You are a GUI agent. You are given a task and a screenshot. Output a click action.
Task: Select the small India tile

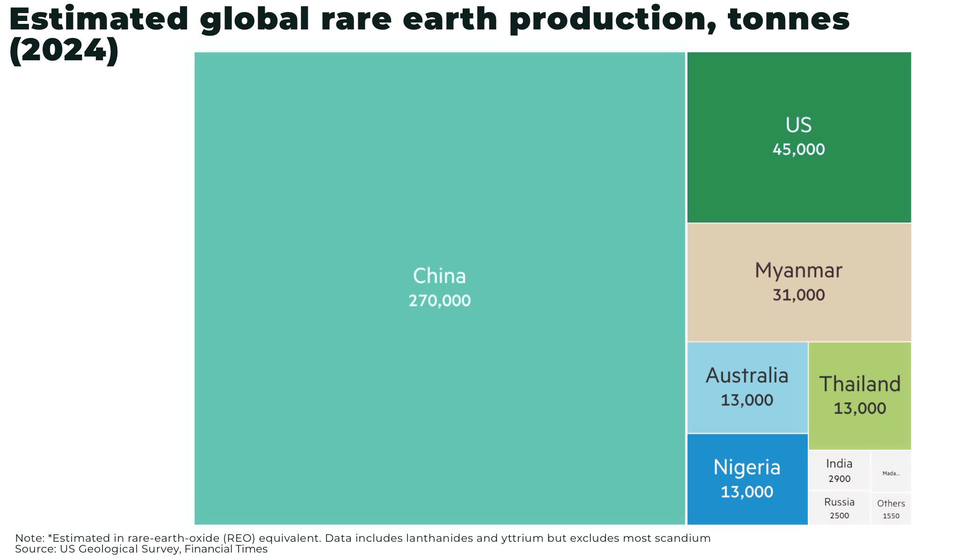coord(839,471)
